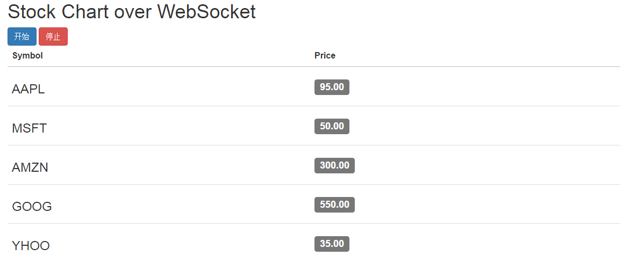This screenshot has width=644, height=263.
Task: Click the 550.00 price badge
Action: [x=334, y=204]
